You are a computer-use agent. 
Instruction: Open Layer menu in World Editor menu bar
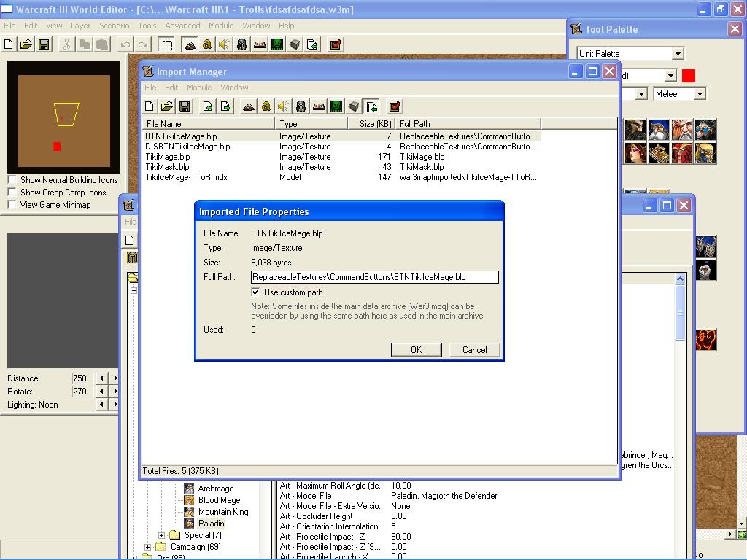tap(80, 26)
